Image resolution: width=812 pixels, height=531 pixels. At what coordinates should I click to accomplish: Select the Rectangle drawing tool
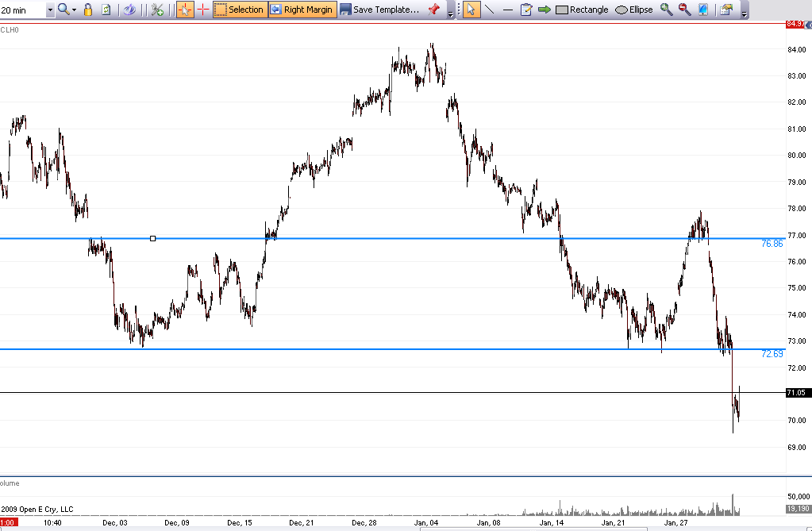[x=582, y=10]
